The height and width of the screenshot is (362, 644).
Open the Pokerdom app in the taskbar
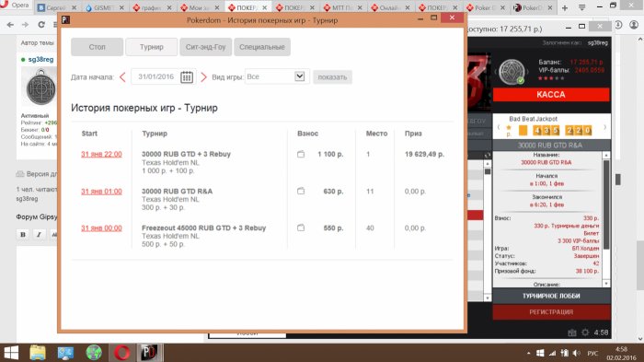tap(149, 353)
